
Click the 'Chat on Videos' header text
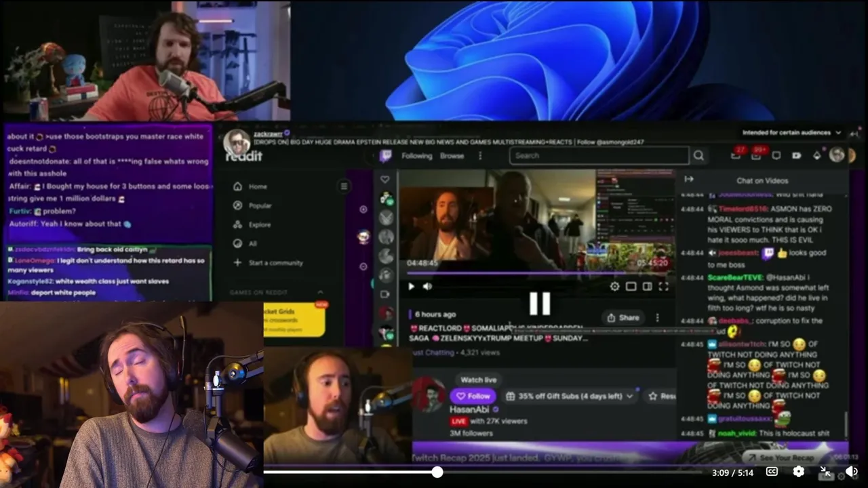(x=762, y=180)
